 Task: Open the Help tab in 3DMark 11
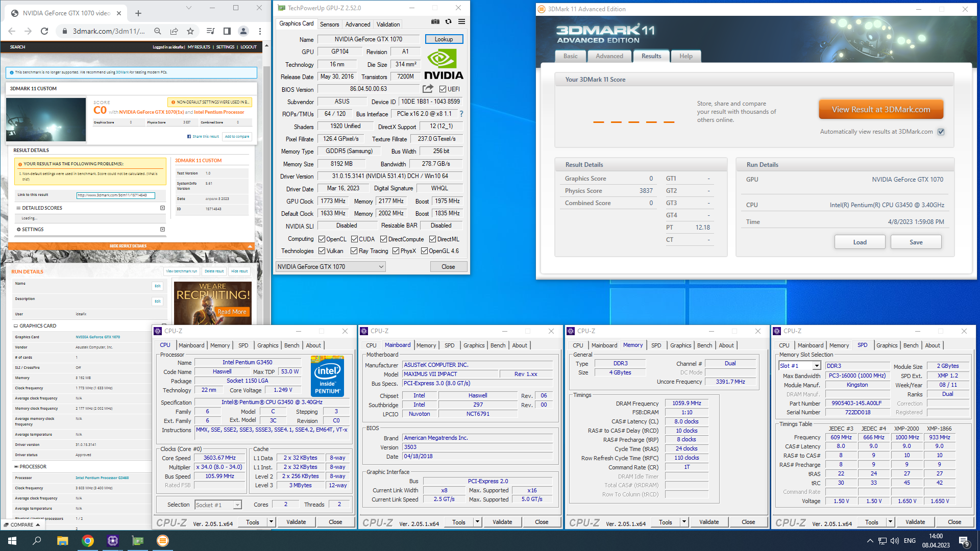tap(686, 56)
